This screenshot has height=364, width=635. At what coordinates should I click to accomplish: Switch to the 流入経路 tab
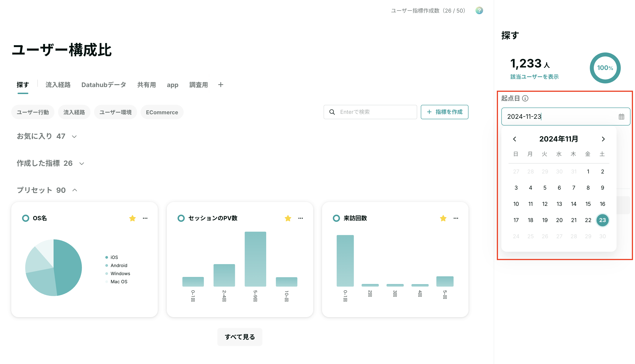pos(58,85)
